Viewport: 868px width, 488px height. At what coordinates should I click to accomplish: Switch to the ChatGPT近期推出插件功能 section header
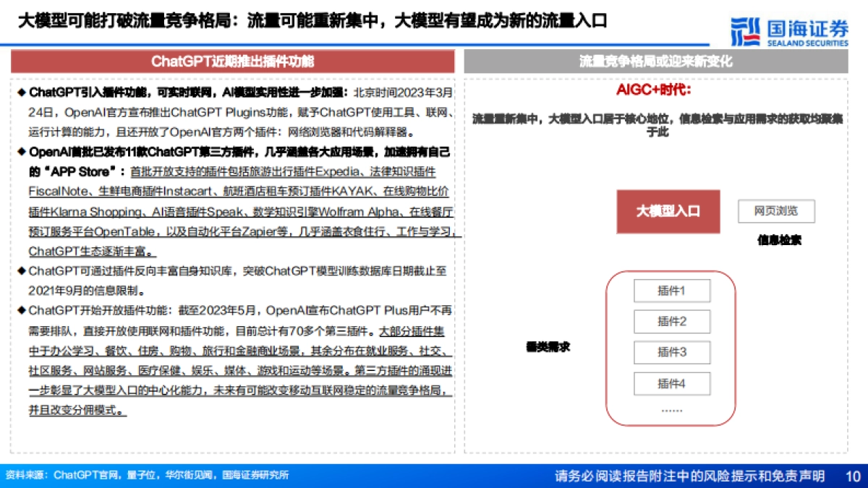231,61
